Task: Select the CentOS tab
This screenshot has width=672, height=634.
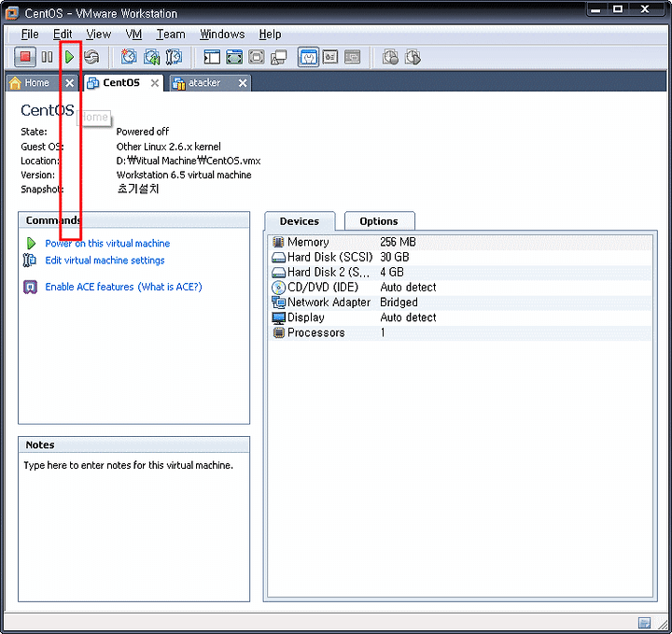Action: 120,83
